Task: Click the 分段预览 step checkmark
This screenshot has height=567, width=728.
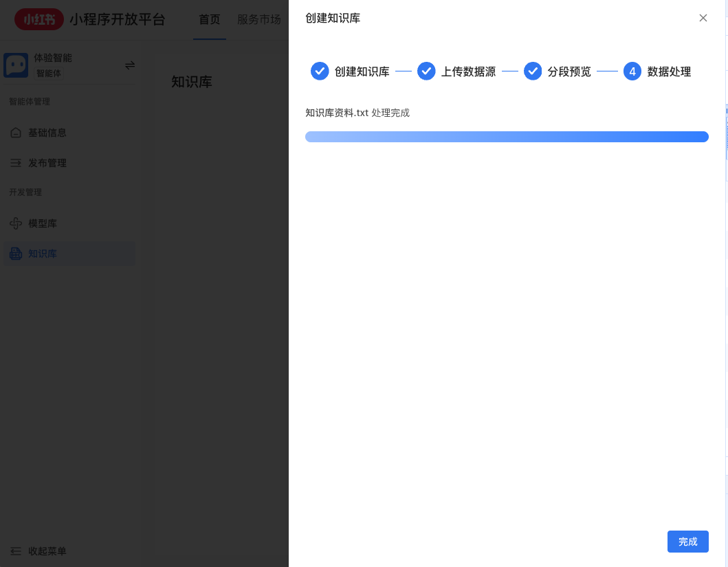Action: coord(533,71)
